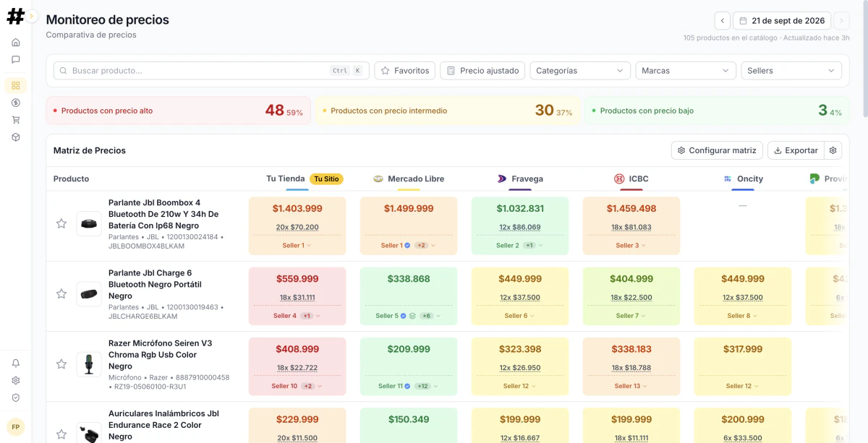Go to previous date with left arrow

pyautogui.click(x=722, y=20)
